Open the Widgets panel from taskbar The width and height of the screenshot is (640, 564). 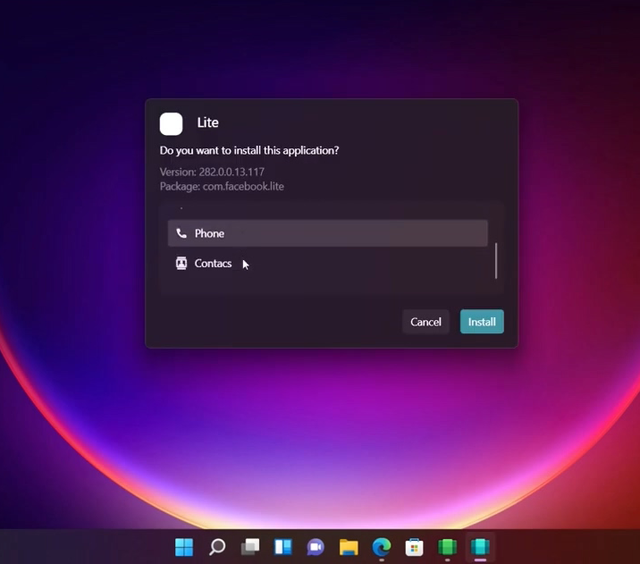click(x=283, y=547)
